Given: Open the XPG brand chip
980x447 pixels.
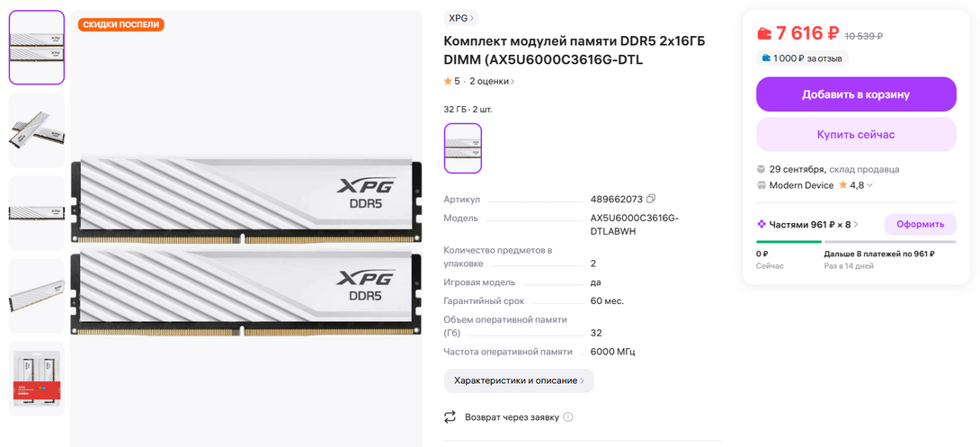Looking at the screenshot, I should [461, 18].
